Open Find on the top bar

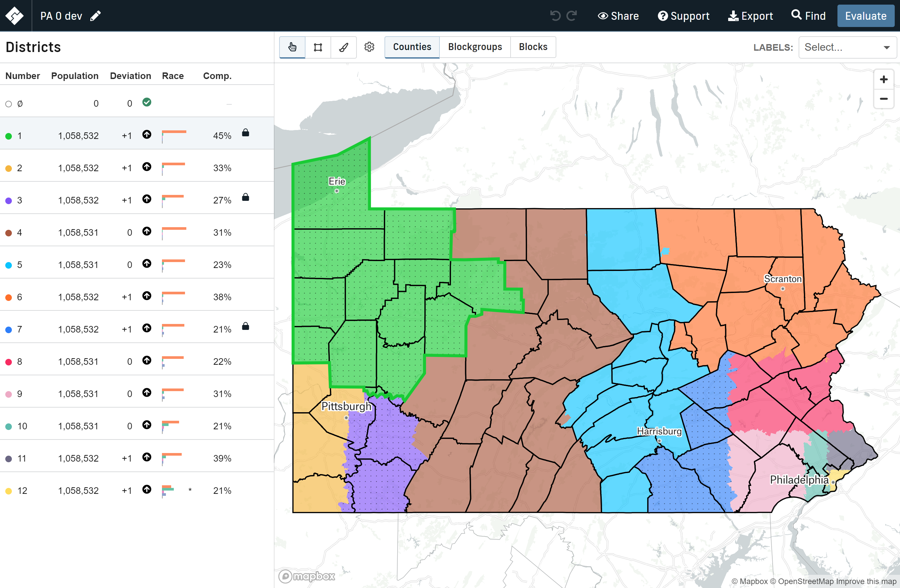(808, 15)
